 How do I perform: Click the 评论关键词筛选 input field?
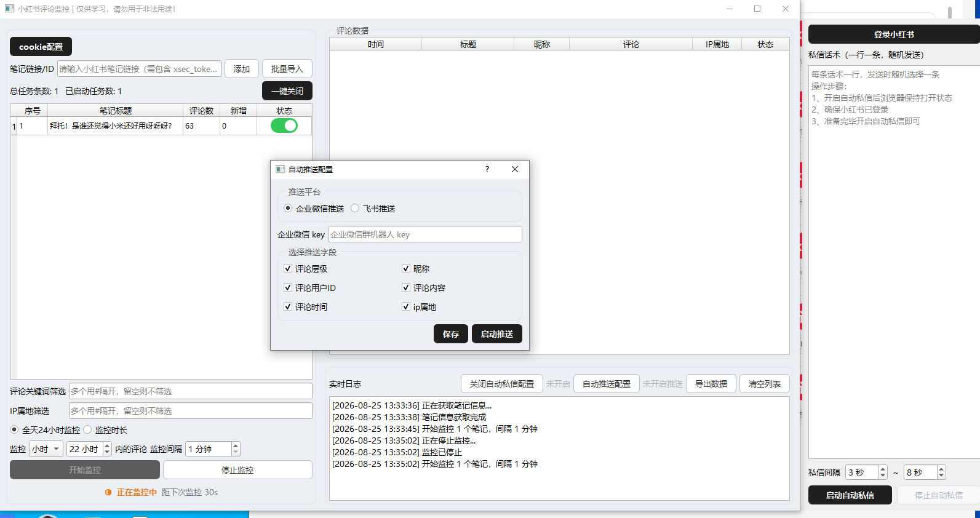point(191,391)
